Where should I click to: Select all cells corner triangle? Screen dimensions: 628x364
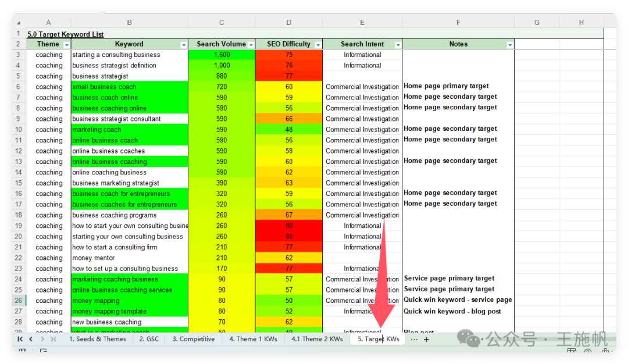pyautogui.click(x=19, y=23)
